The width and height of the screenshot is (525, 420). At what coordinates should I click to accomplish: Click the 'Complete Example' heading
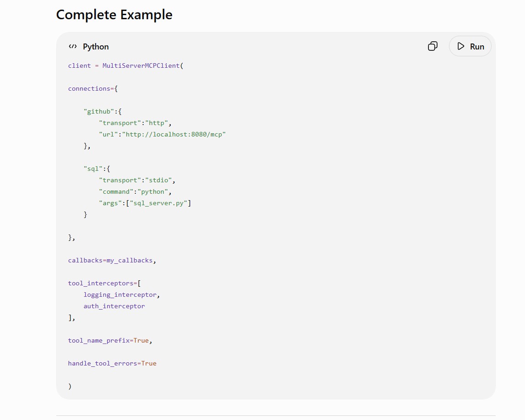click(x=114, y=15)
